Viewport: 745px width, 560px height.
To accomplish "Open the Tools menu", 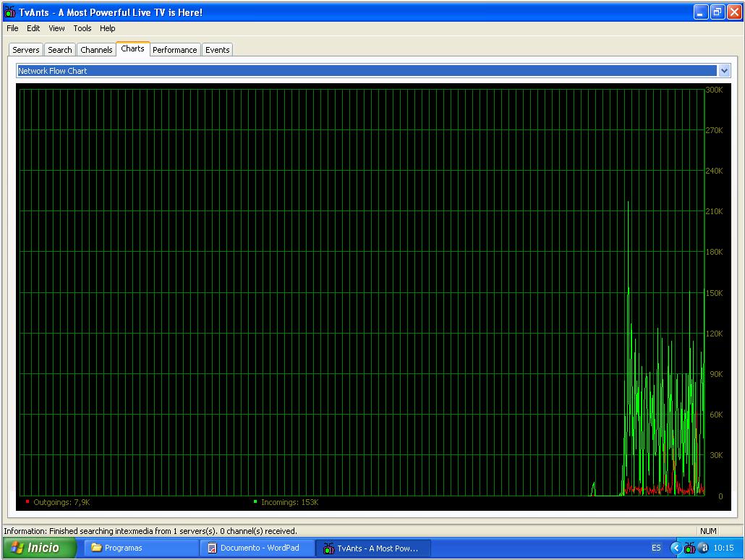I will point(82,28).
